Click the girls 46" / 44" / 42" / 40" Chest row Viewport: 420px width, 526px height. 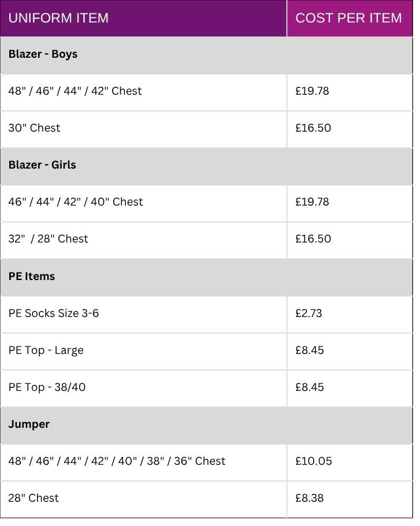[76, 202]
